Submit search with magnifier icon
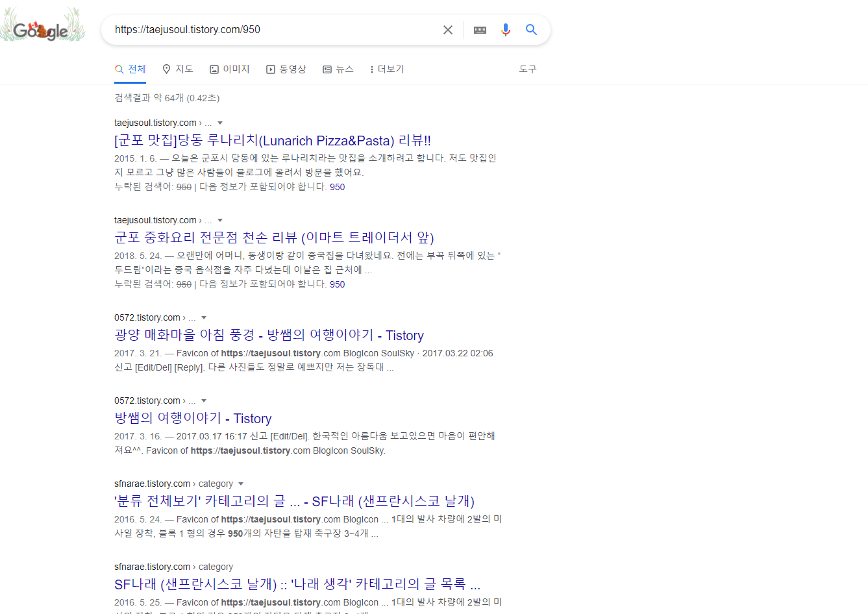Viewport: 868px width, 614px height. [x=531, y=30]
